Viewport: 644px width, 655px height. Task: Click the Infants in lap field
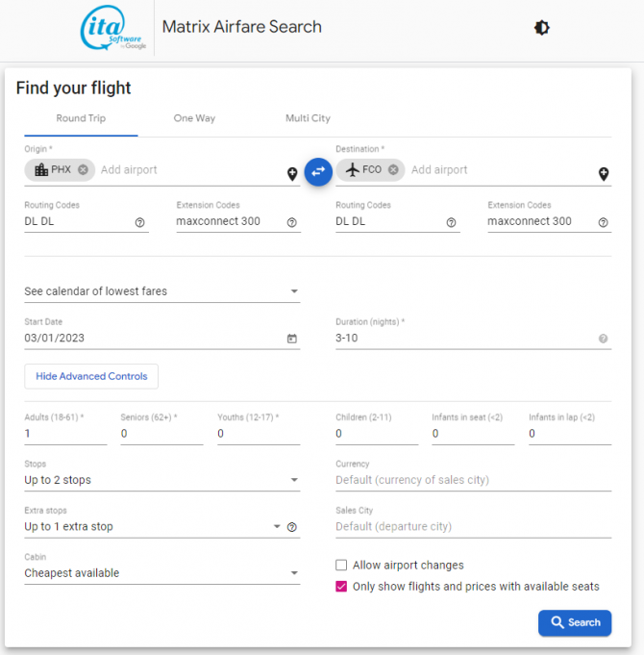570,434
